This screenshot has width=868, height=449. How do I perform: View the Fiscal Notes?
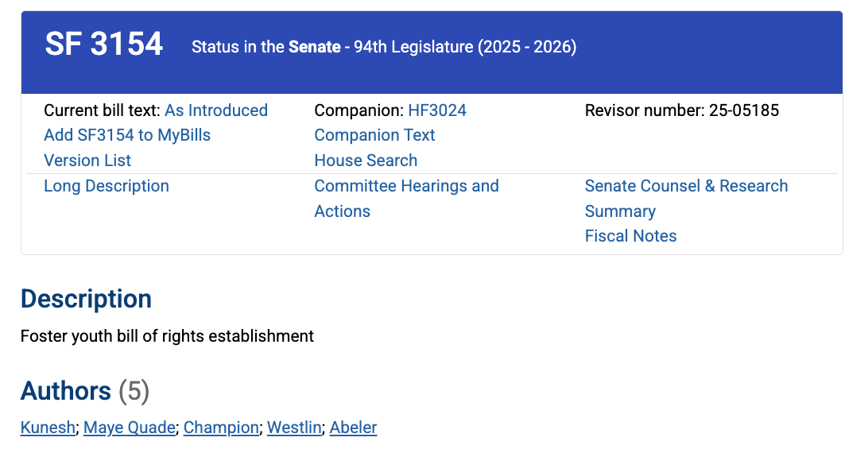(630, 236)
